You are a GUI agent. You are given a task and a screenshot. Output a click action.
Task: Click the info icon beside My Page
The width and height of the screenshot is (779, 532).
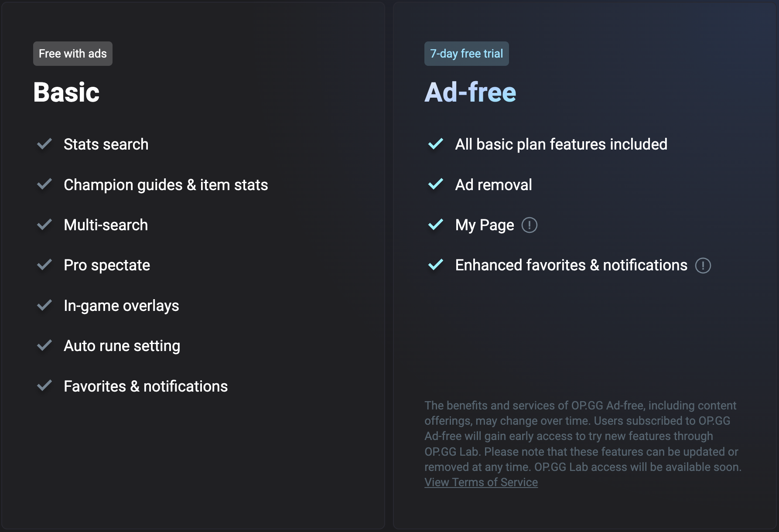point(530,225)
